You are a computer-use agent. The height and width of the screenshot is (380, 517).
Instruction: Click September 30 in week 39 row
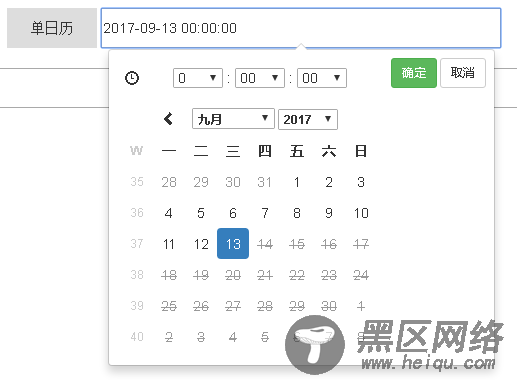pos(329,306)
